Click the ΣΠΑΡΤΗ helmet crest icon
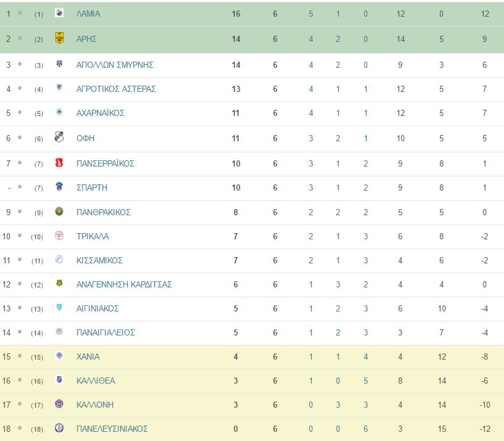This screenshot has height=441, width=504. (x=59, y=186)
